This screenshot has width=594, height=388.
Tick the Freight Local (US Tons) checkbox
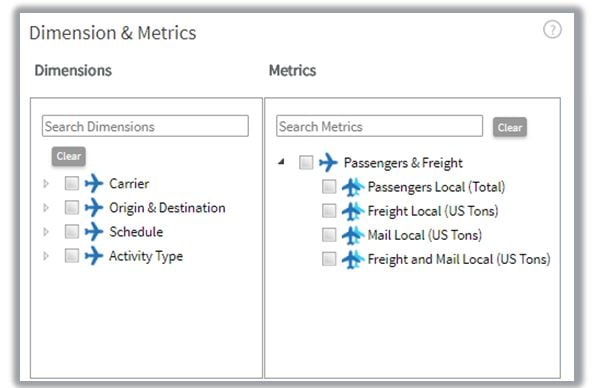pos(329,211)
